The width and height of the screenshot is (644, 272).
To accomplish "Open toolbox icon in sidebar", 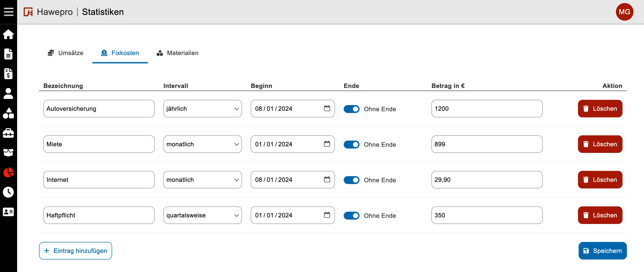I will coord(8,133).
